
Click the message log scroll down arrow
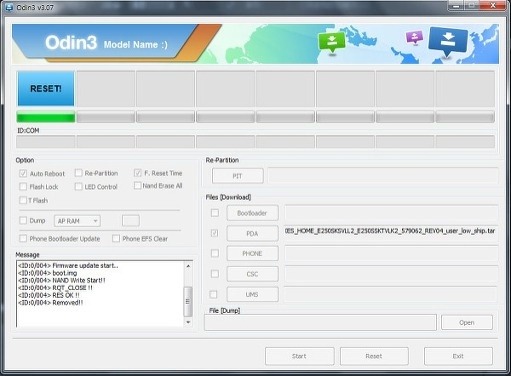(x=188, y=322)
